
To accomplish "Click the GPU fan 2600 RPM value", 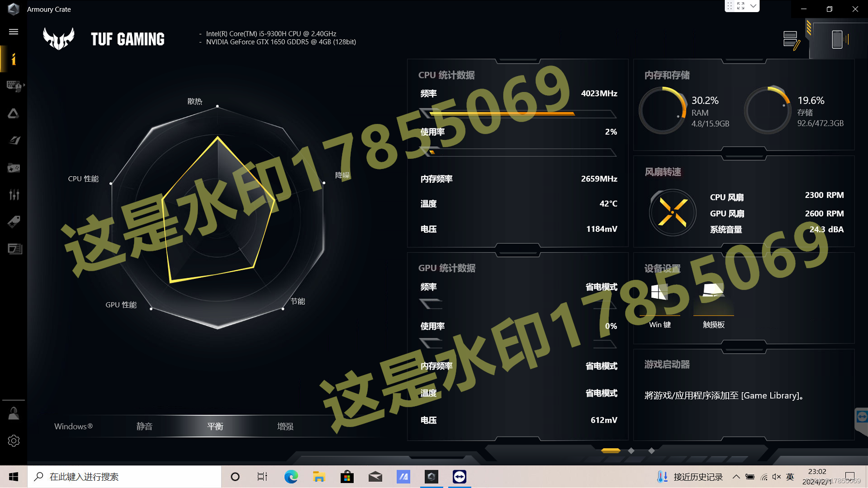I will click(824, 213).
